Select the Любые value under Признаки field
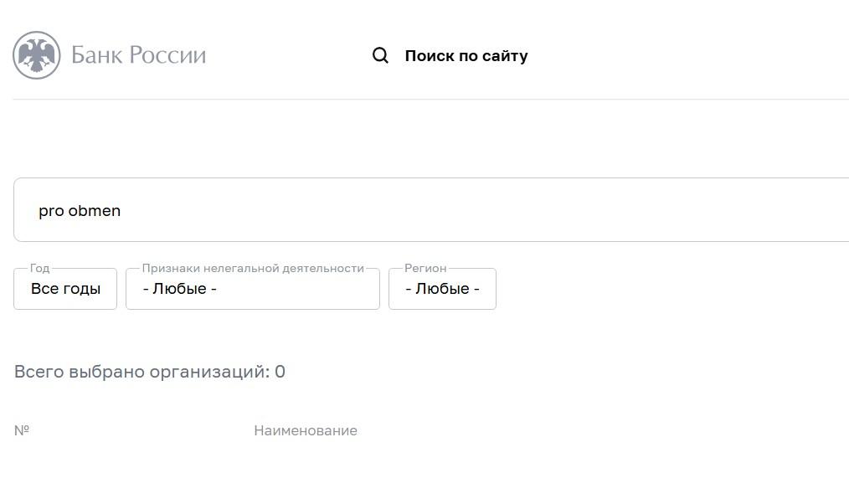This screenshot has width=849, height=504. [x=180, y=289]
